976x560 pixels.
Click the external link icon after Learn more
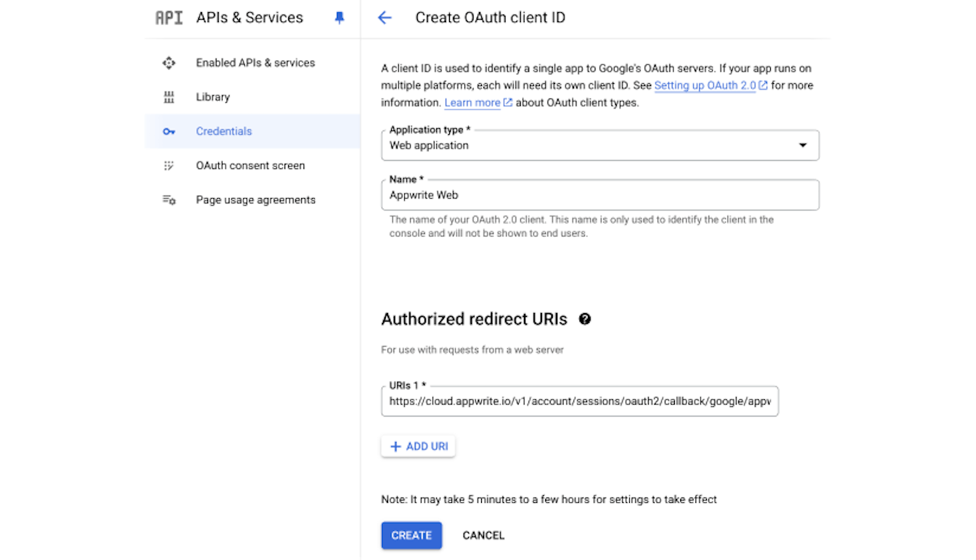pos(508,102)
